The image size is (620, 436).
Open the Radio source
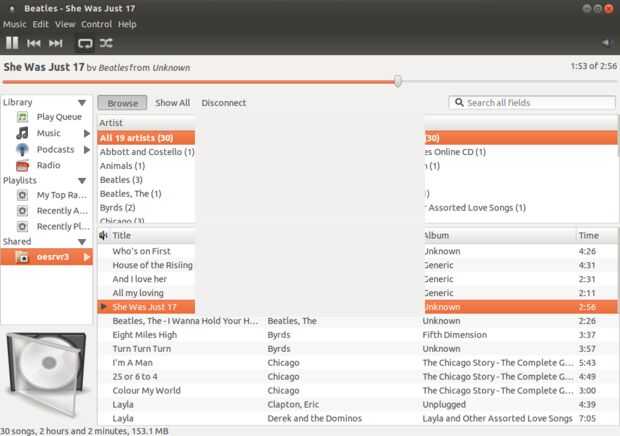click(48, 165)
